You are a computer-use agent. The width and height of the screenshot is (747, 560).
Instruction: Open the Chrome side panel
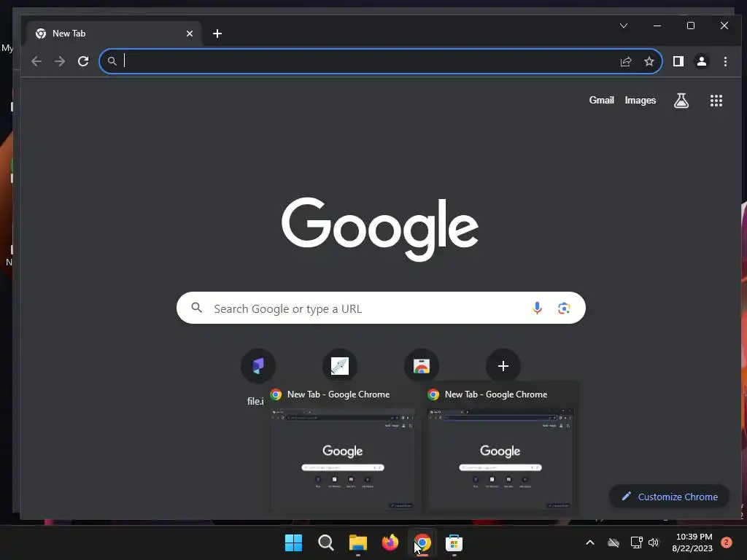pyautogui.click(x=678, y=61)
